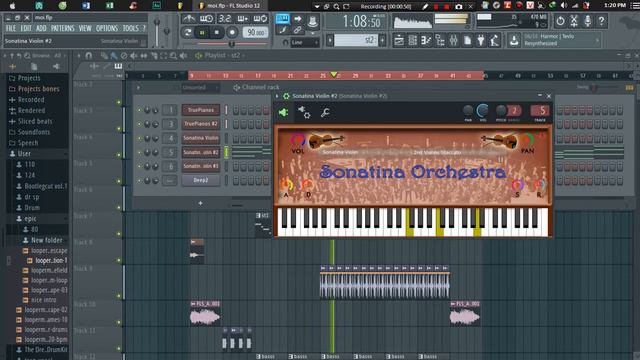This screenshot has height=360, width=640.
Task: Click the song position slider
Action: tap(231, 43)
